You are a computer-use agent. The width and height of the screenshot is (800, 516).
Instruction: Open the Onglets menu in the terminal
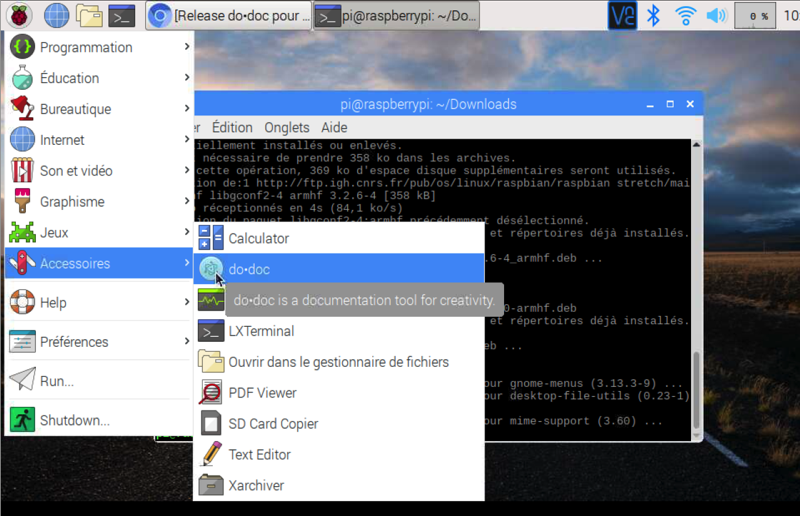[287, 127]
